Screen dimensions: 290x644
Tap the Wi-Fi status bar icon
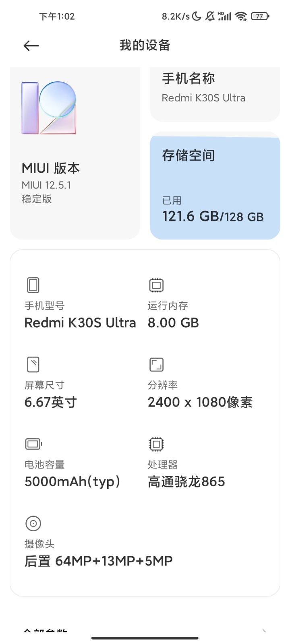coord(241,16)
